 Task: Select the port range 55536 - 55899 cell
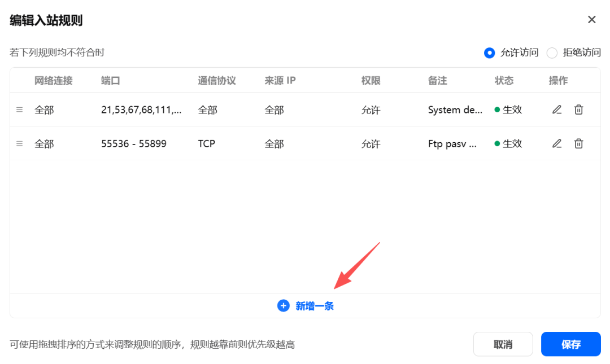134,143
